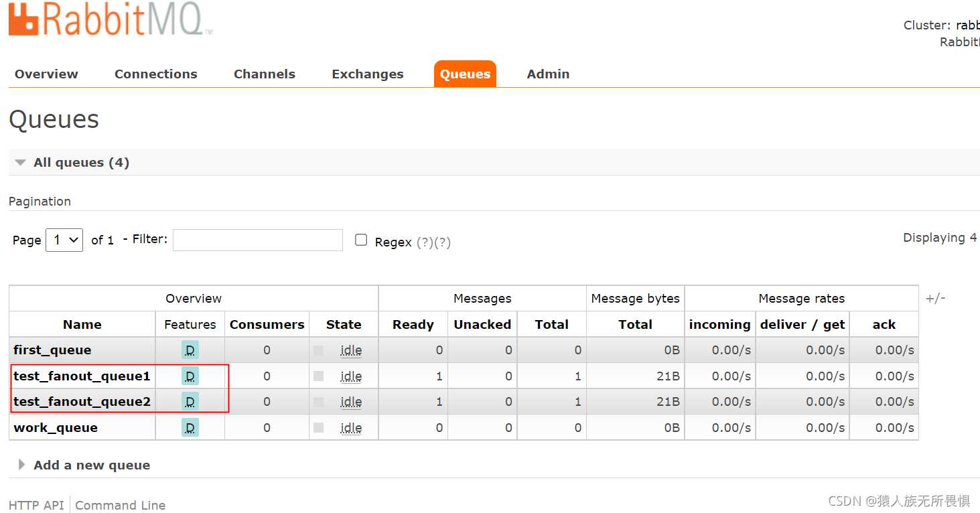
Task: Open the Admin tab
Action: click(x=548, y=74)
